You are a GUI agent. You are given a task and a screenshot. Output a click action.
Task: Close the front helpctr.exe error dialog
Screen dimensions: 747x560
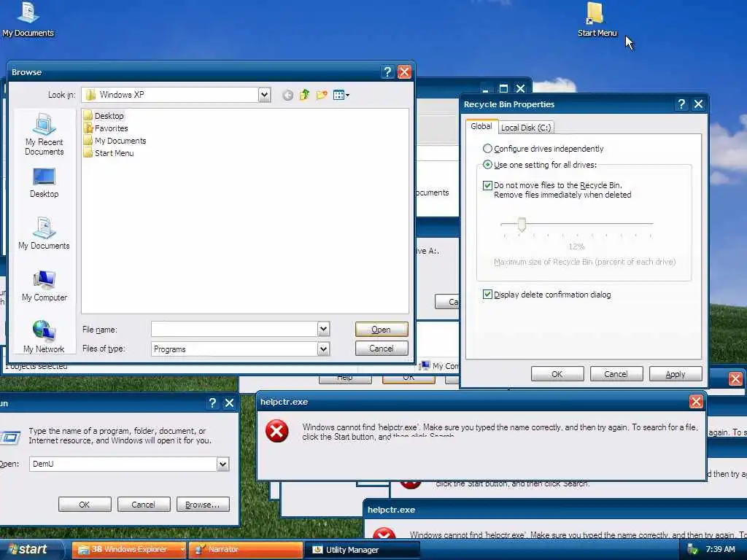tap(695, 402)
